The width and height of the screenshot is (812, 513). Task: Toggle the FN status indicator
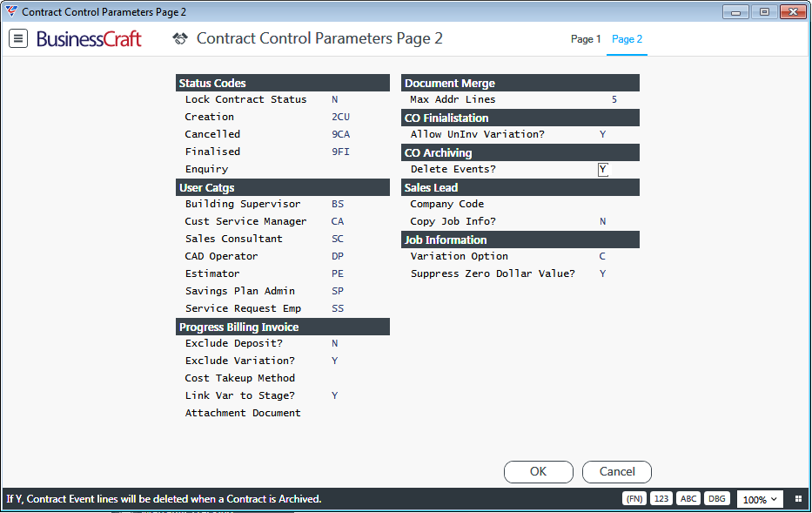tap(634, 498)
